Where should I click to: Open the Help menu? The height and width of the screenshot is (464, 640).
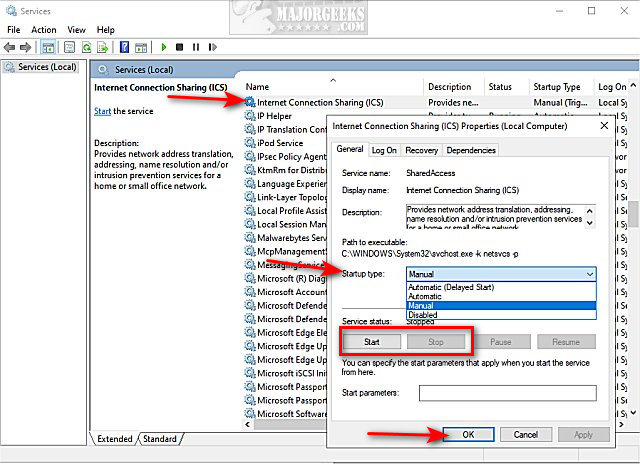pyautogui.click(x=105, y=30)
